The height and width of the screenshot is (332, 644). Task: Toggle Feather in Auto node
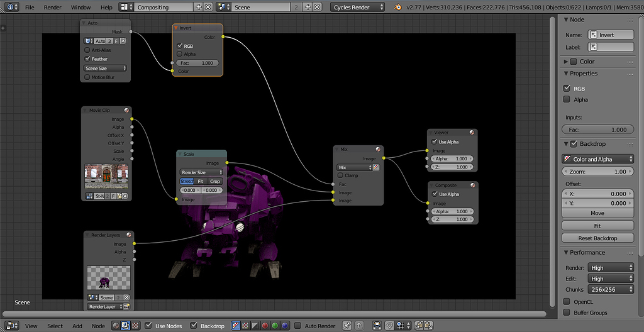tap(87, 59)
